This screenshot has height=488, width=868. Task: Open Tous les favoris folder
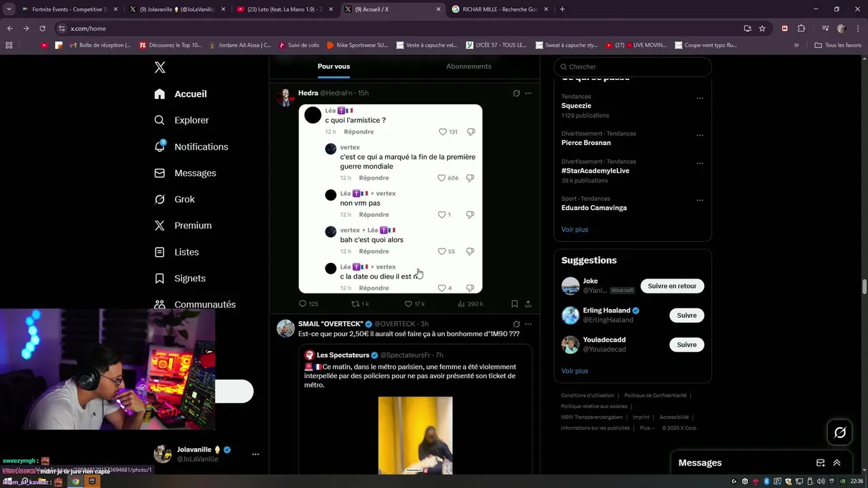[837, 45]
